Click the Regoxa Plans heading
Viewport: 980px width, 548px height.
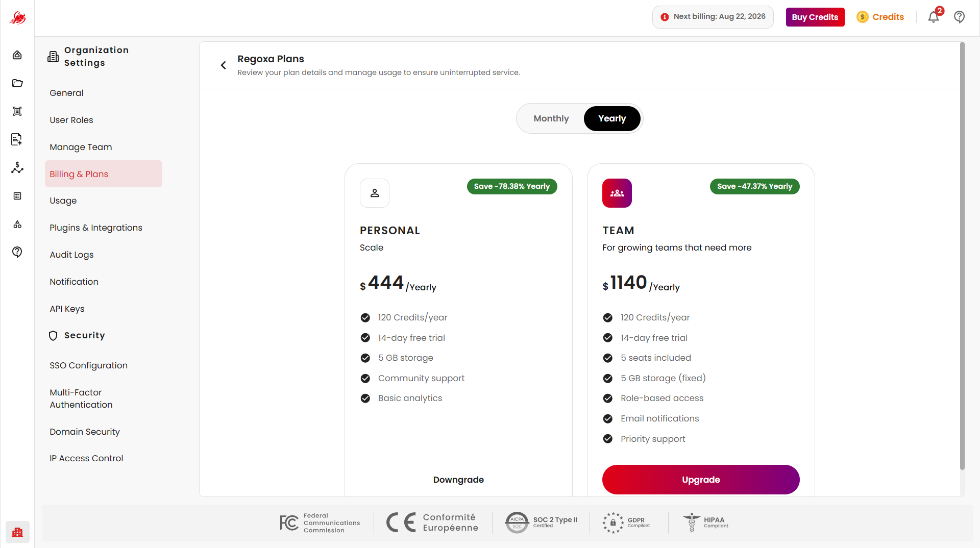(271, 59)
